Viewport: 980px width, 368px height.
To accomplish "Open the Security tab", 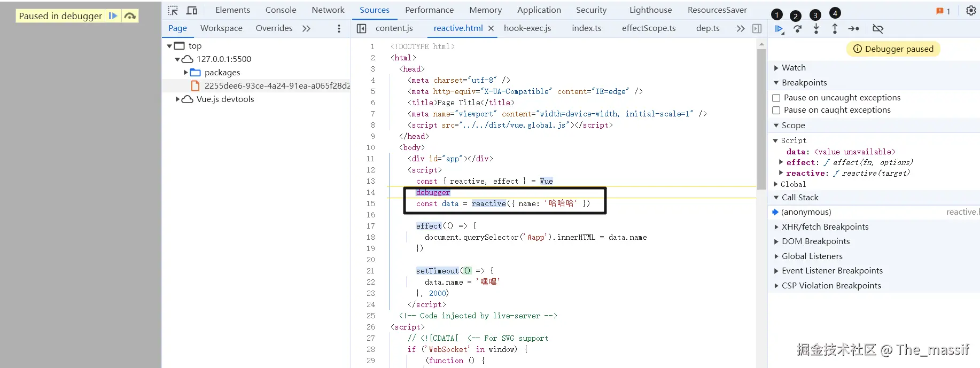I will coord(591,10).
